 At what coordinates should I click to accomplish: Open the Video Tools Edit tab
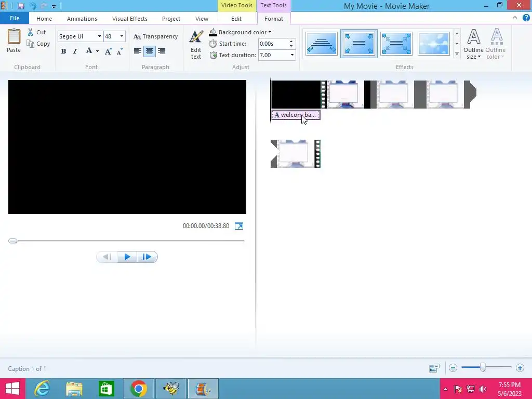236,19
